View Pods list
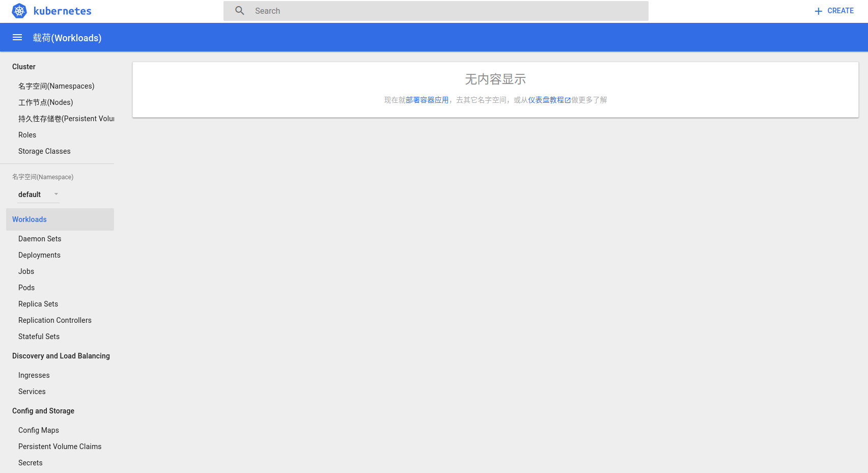 [x=26, y=288]
